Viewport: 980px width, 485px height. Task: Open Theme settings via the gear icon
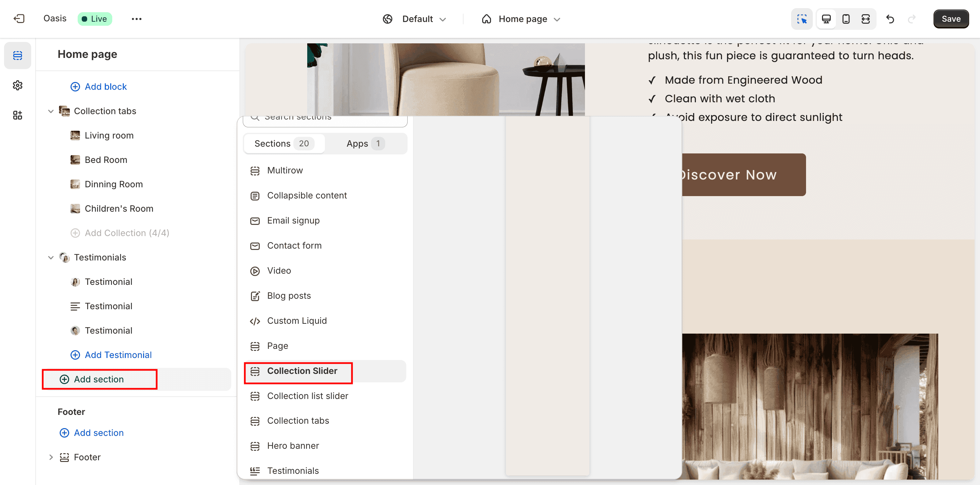pos(18,85)
